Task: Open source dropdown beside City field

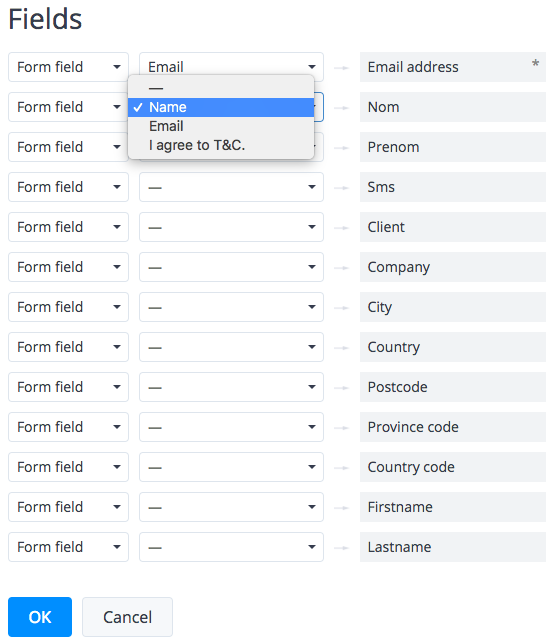Action: pyautogui.click(x=231, y=307)
